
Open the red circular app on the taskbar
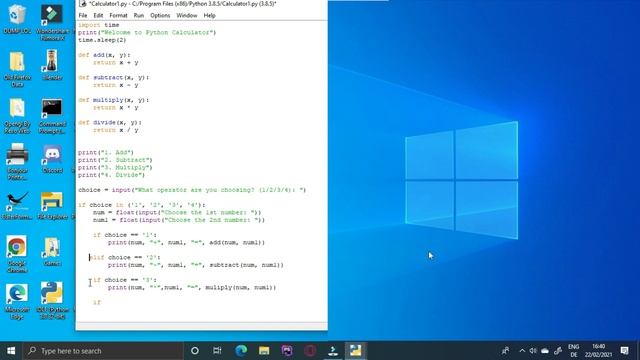pyautogui.click(x=310, y=351)
